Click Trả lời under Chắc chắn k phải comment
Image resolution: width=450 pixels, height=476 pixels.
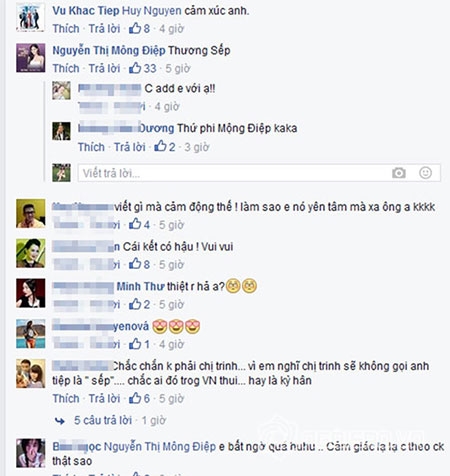click(x=104, y=398)
